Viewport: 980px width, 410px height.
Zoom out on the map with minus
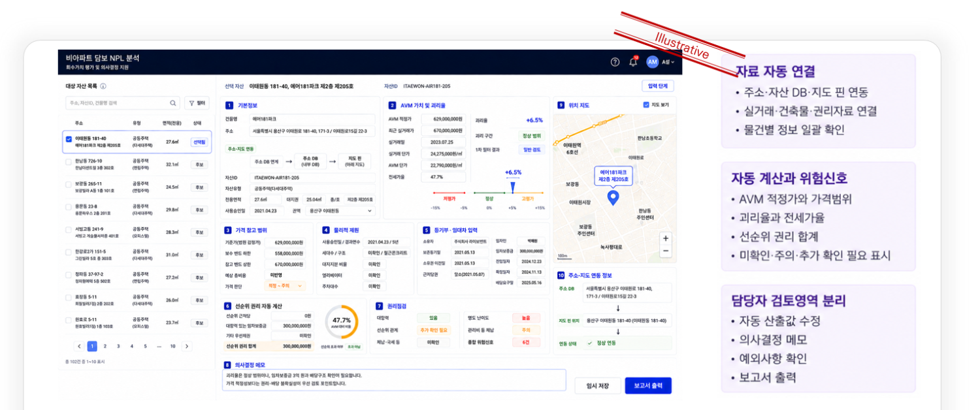click(665, 251)
